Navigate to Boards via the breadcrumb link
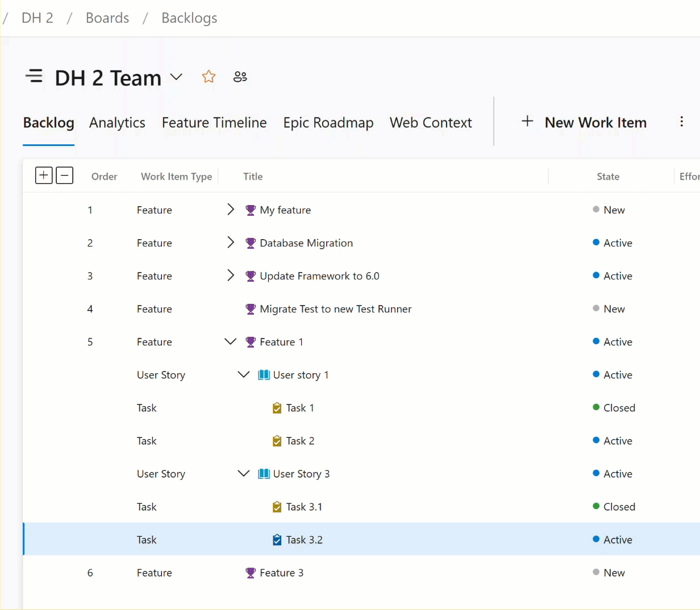This screenshot has width=700, height=610. 107,18
